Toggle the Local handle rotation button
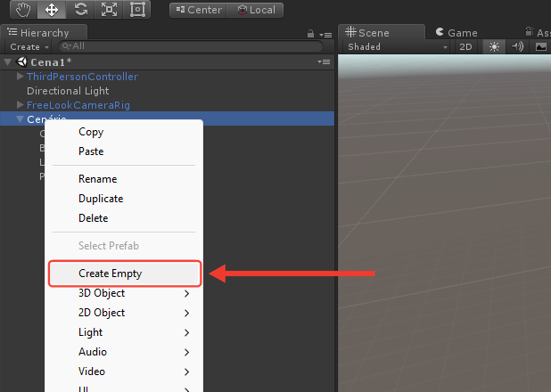 pyautogui.click(x=255, y=10)
